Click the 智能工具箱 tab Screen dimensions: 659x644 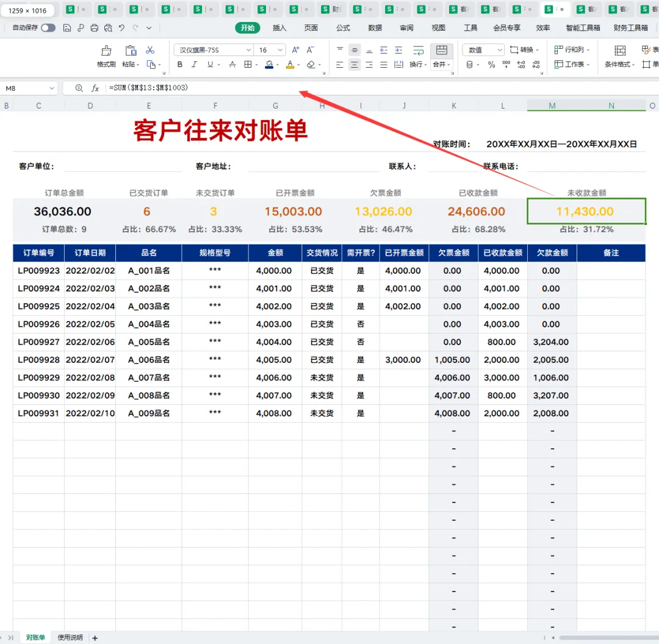point(583,27)
